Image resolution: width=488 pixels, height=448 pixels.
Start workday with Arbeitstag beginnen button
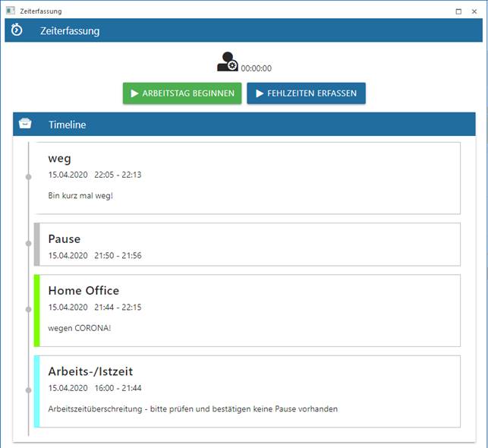(x=182, y=93)
